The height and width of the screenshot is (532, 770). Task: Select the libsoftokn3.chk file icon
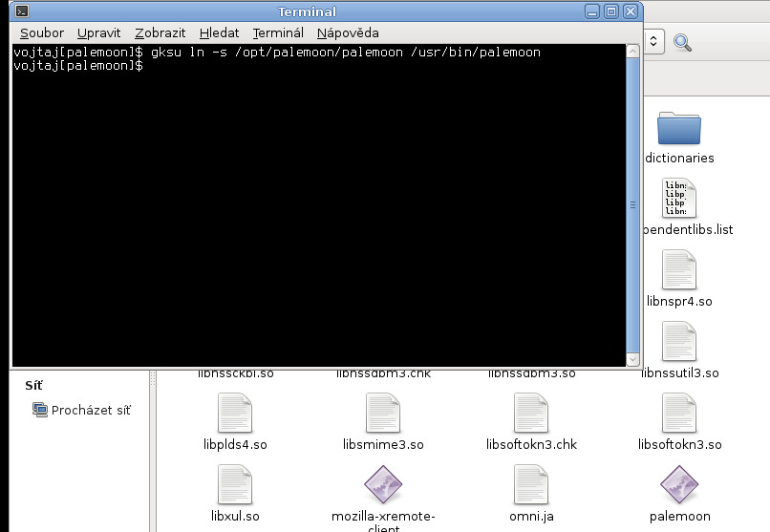coord(531,413)
